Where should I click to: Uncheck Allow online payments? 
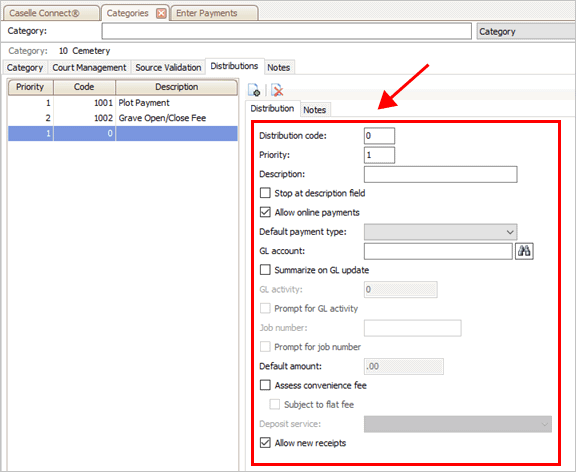click(x=265, y=212)
